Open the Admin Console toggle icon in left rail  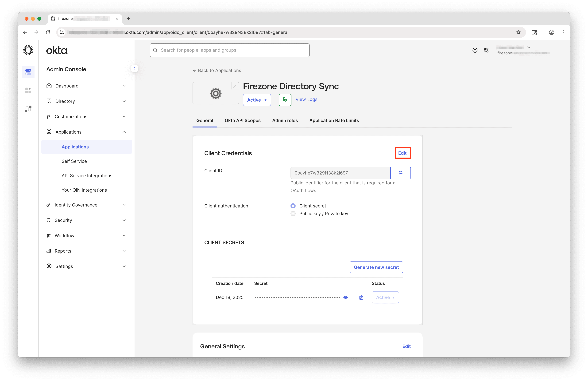[x=28, y=72]
